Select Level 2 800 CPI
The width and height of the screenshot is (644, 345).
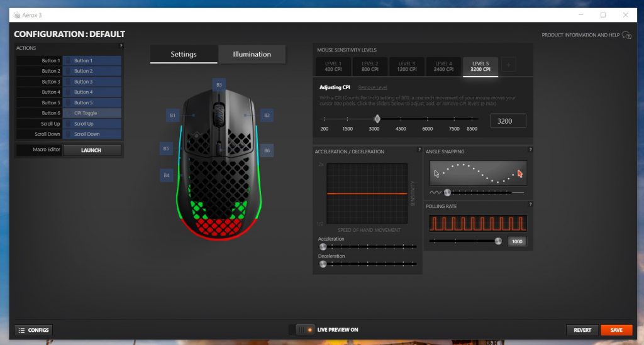tap(370, 67)
